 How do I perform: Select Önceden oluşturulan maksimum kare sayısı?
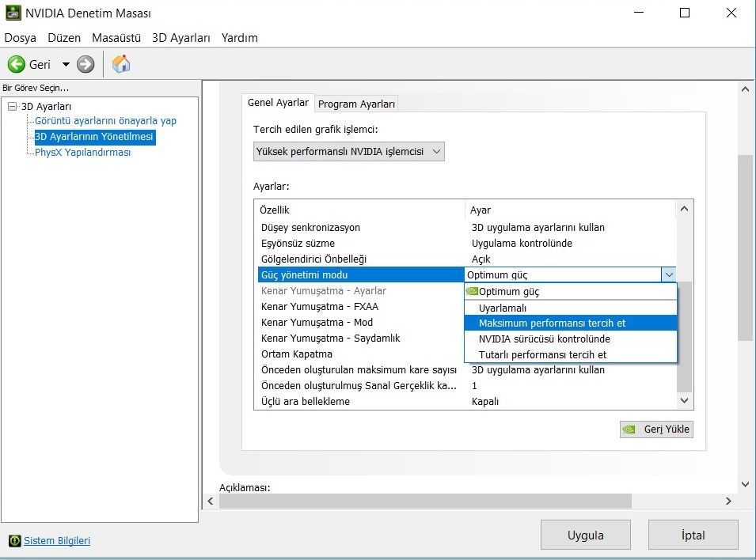point(467,370)
